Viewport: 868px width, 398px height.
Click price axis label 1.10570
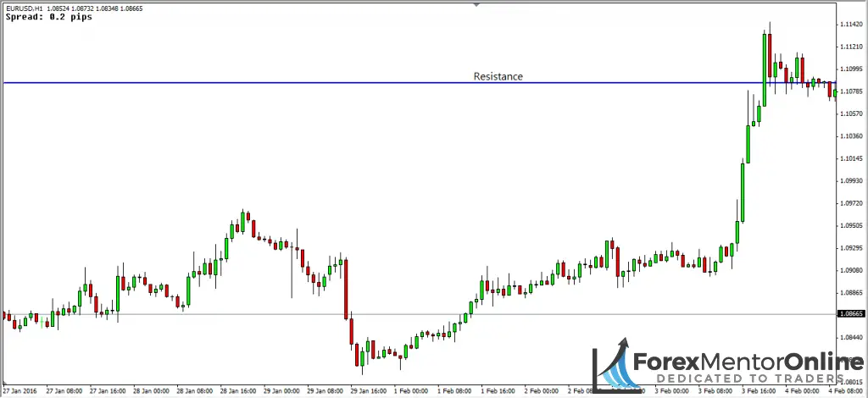click(x=851, y=113)
